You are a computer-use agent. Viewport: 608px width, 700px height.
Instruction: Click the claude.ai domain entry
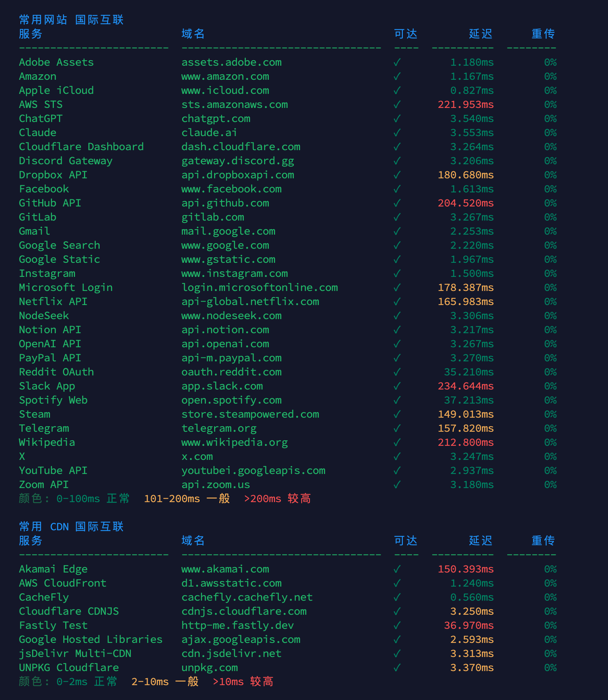pos(209,133)
